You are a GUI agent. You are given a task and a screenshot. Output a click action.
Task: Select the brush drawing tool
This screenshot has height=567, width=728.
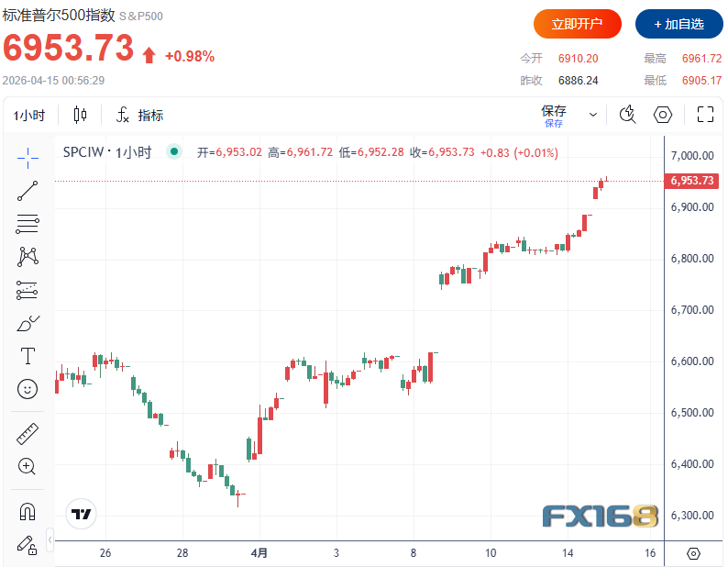[28, 324]
